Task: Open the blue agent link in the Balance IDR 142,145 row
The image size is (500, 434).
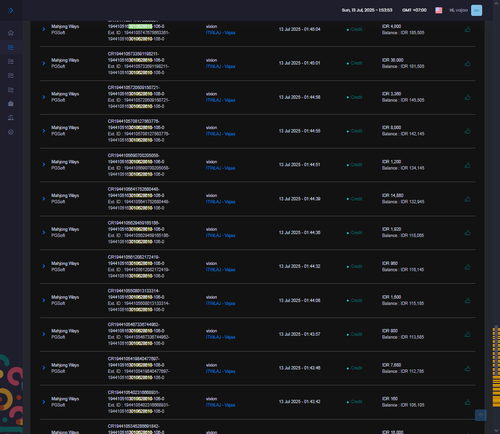Action: [x=220, y=134]
